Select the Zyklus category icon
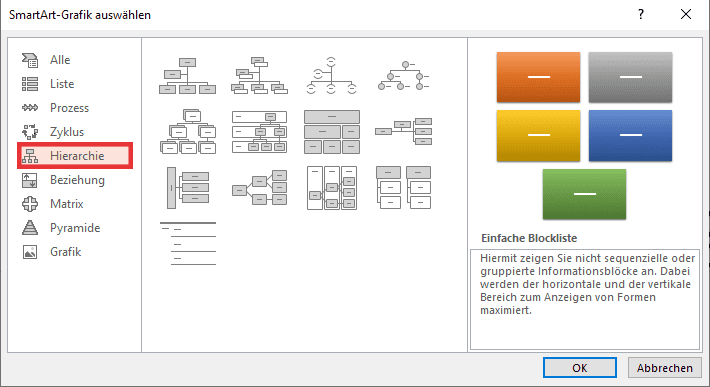The width and height of the screenshot is (710, 387). pos(30,132)
